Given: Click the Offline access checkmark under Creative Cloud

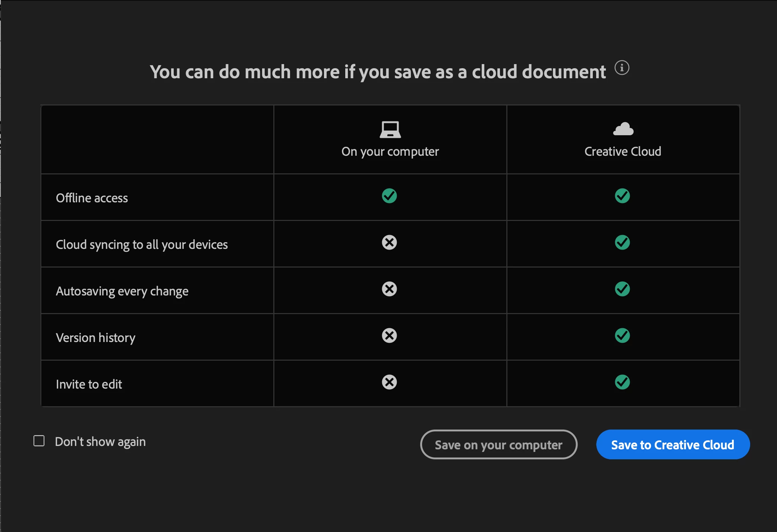Looking at the screenshot, I should click(622, 196).
